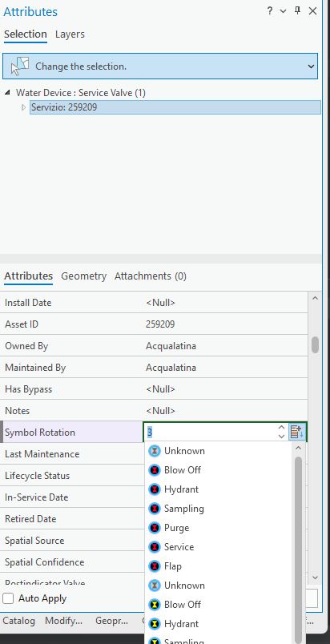Viewport: 330px width, 644px height.
Task: Switch to the Catalog pane tab
Action: click(18, 621)
